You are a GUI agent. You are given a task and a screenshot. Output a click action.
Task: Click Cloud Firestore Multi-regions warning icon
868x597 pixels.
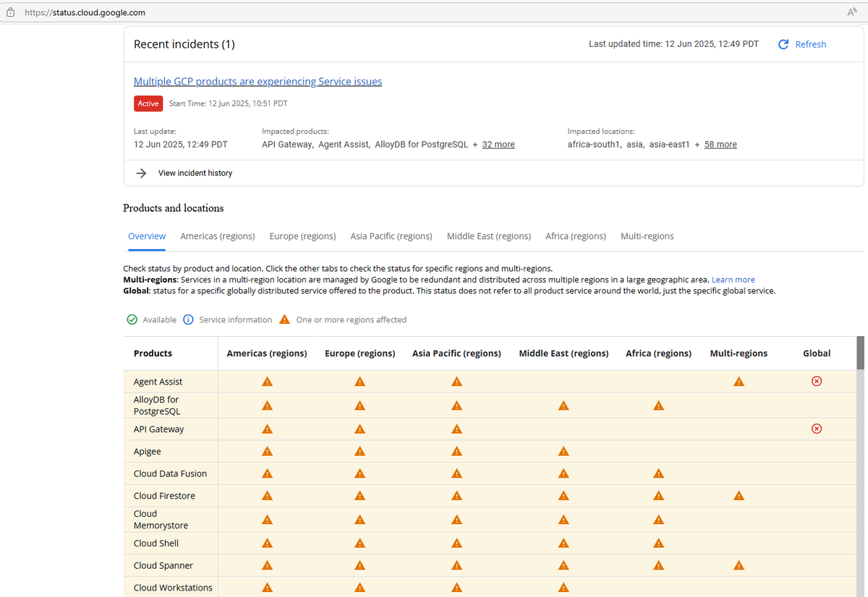(739, 496)
